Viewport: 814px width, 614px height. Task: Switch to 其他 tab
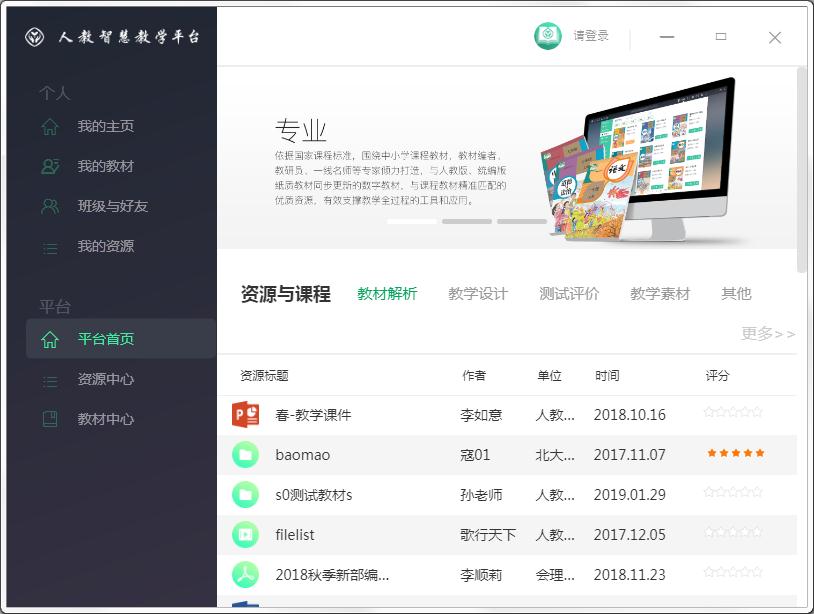click(x=736, y=294)
